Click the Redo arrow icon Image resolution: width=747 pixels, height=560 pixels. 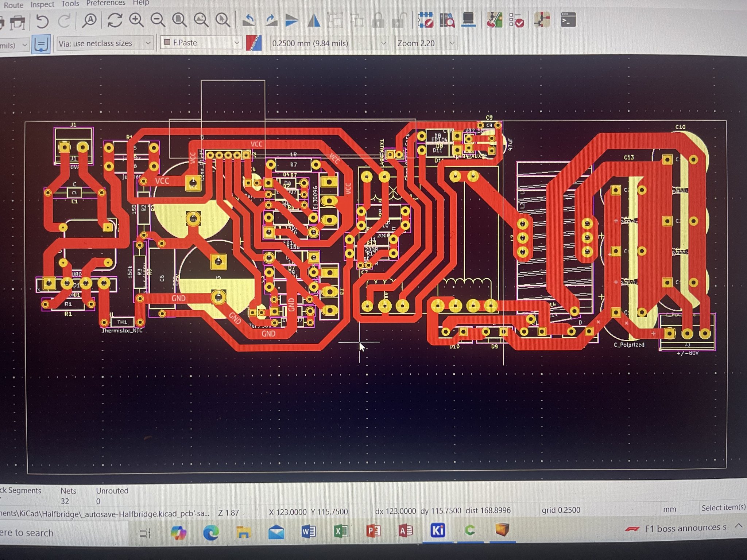pyautogui.click(x=64, y=21)
